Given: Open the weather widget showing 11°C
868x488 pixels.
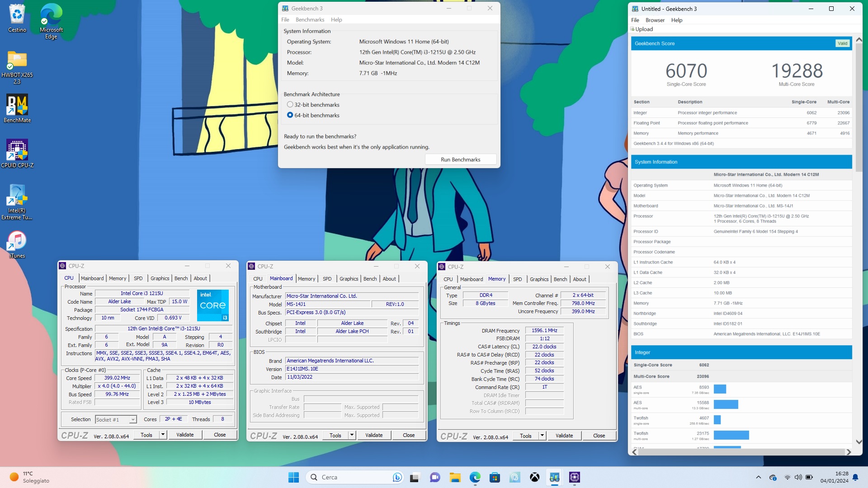Looking at the screenshot, I should 30,477.
